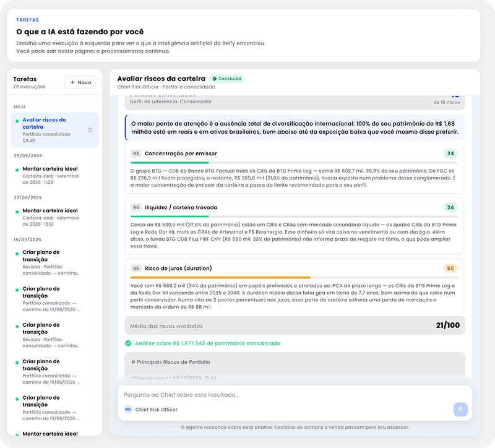Click the R3 risk code tag
Viewport: 495px width, 448px height.
(136, 153)
